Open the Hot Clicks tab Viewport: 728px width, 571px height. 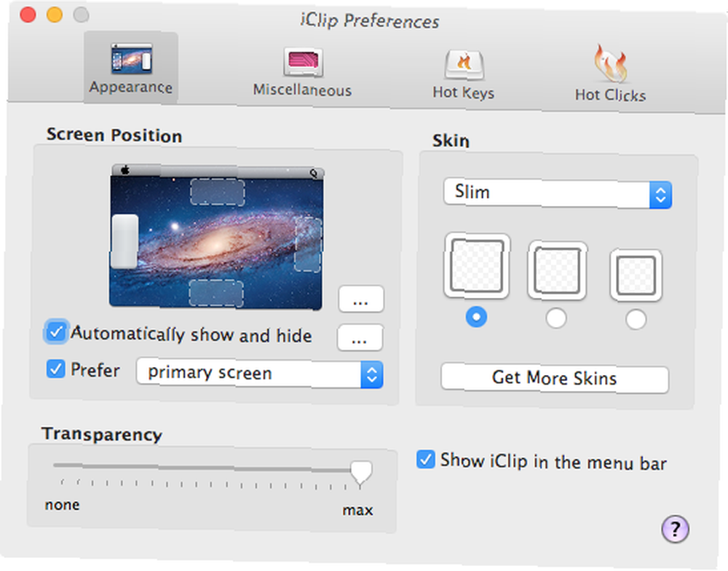(x=611, y=74)
